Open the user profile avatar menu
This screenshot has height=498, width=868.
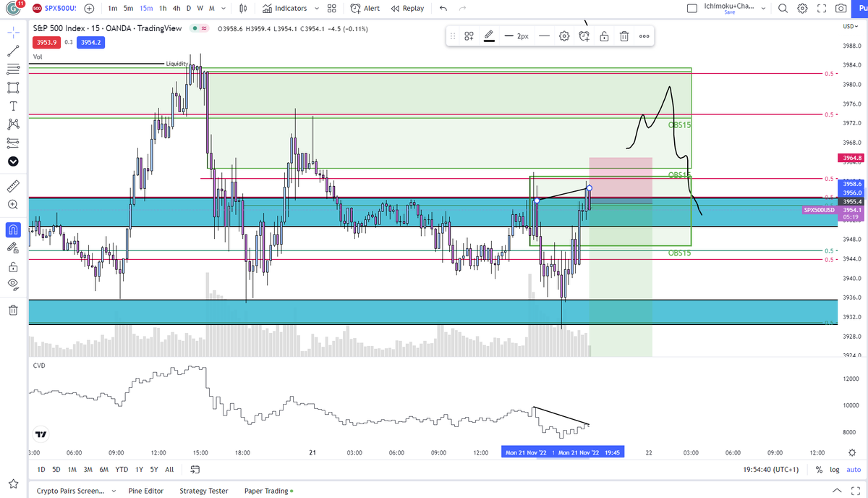click(x=14, y=9)
